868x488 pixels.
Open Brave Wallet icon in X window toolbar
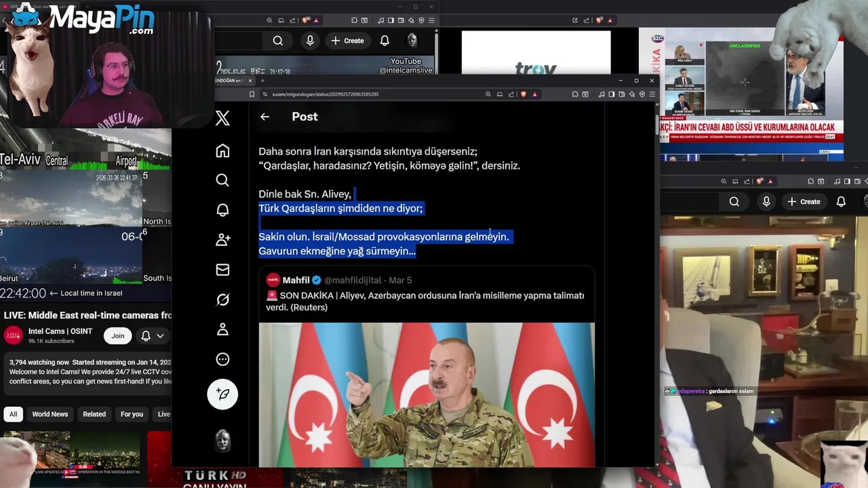pyautogui.click(x=621, y=94)
